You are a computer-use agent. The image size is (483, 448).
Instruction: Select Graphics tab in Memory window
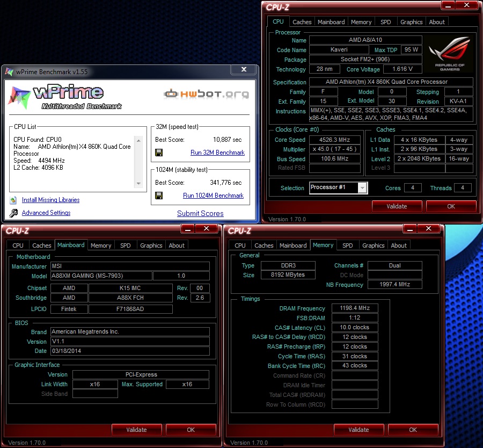373,245
